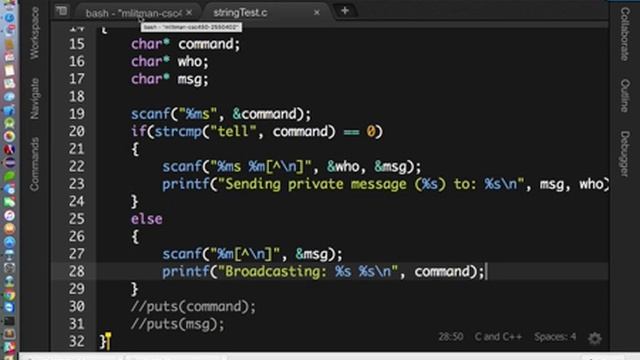Change the C and C++ syntax mode

coord(498,337)
